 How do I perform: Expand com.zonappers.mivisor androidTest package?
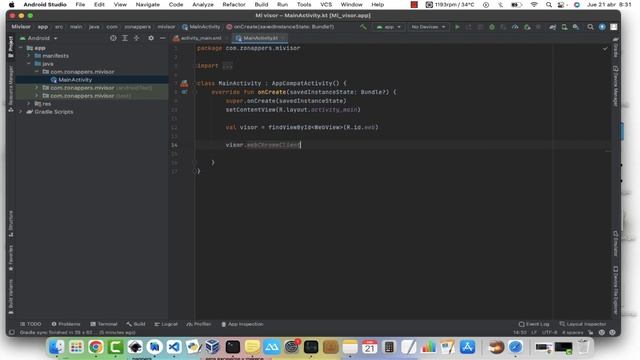click(x=37, y=88)
